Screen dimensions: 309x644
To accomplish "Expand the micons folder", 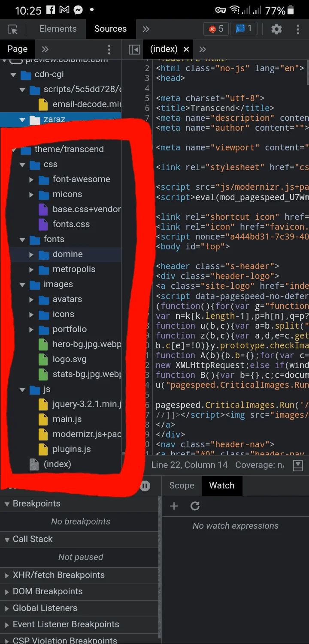I will coord(31,195).
